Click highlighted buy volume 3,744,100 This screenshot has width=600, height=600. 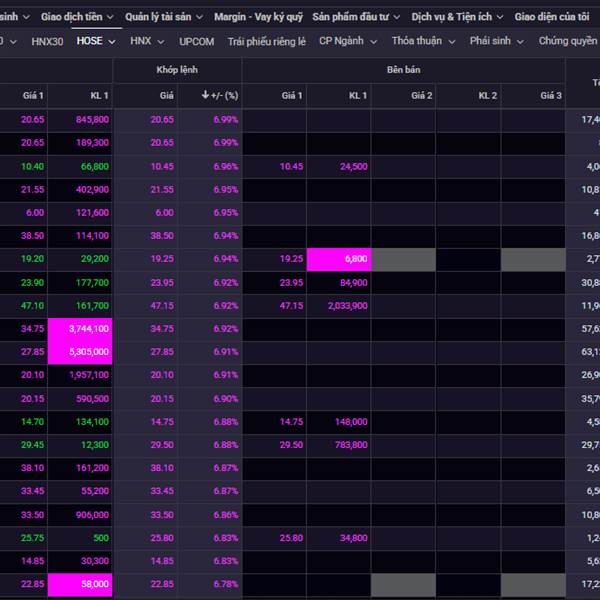click(80, 329)
